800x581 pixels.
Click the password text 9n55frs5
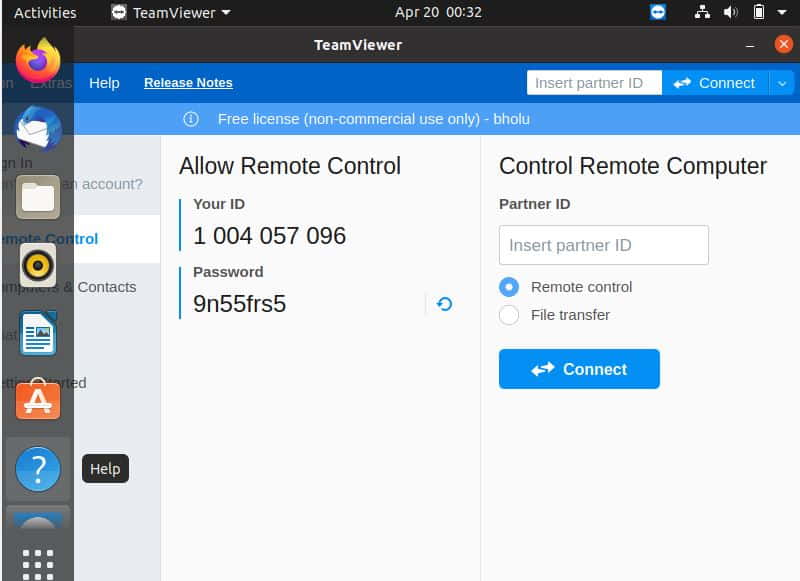pyautogui.click(x=239, y=304)
